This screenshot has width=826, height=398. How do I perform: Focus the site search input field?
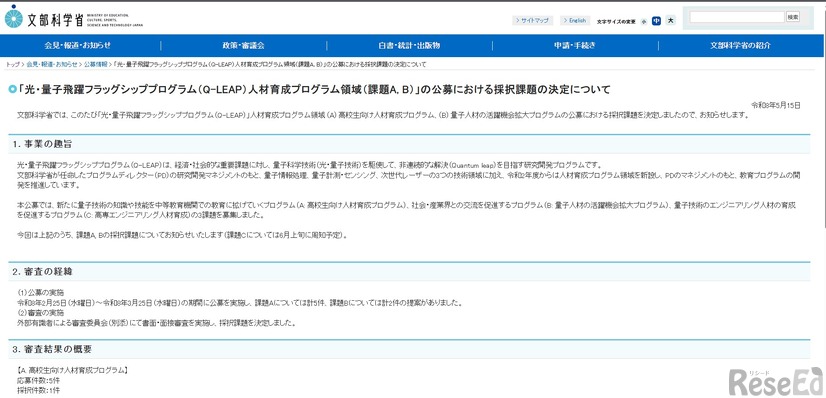[737, 17]
